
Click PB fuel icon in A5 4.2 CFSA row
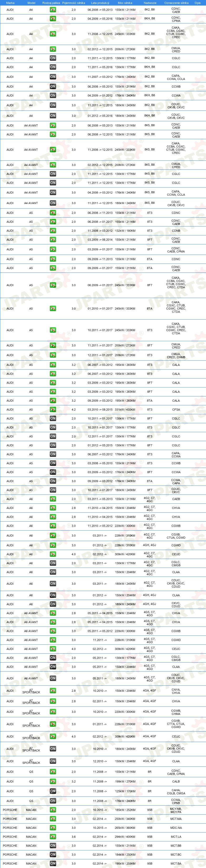53,409
